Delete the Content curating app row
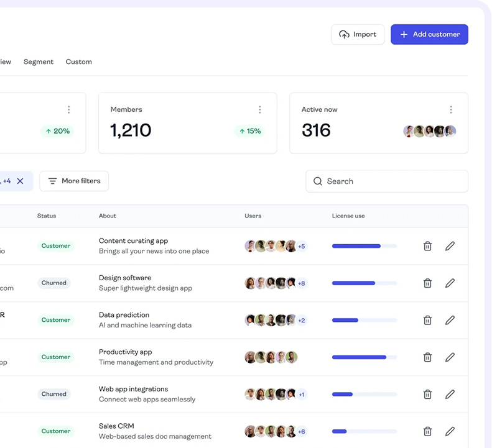The height and width of the screenshot is (448, 492). (x=427, y=246)
